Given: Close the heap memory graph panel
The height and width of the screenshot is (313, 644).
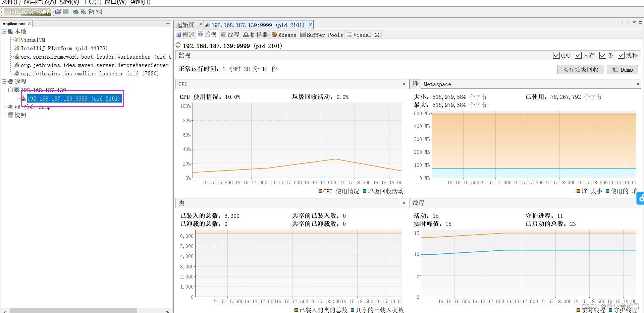Looking at the screenshot, I should (x=638, y=84).
